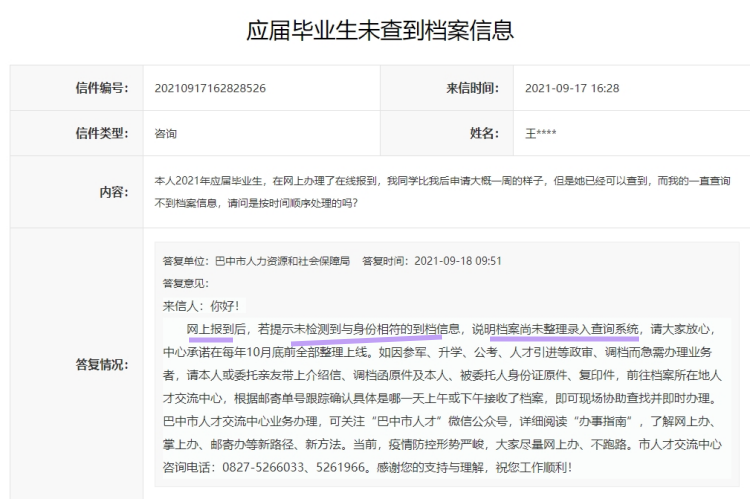
Task: Click the 答复情况 label
Action: click(102, 365)
